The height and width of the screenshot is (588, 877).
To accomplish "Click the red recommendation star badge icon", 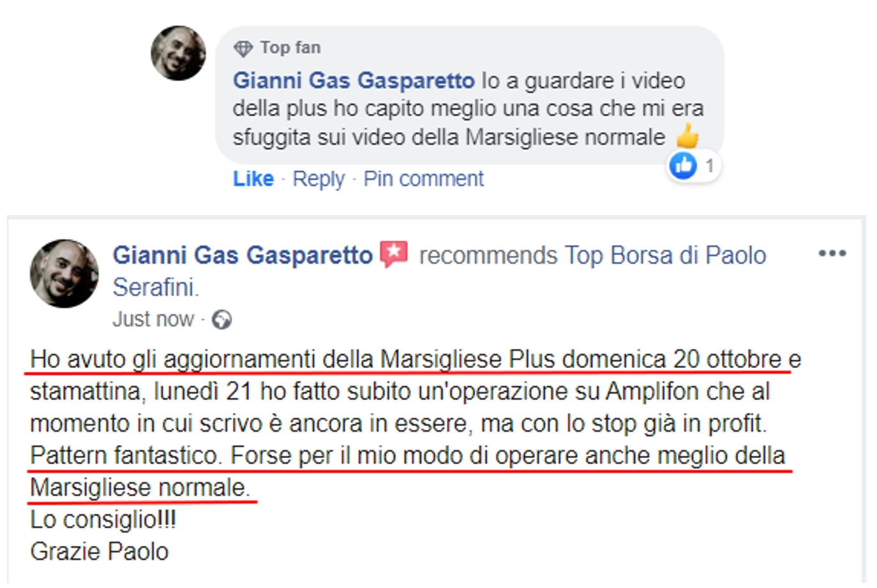I will click(394, 254).
